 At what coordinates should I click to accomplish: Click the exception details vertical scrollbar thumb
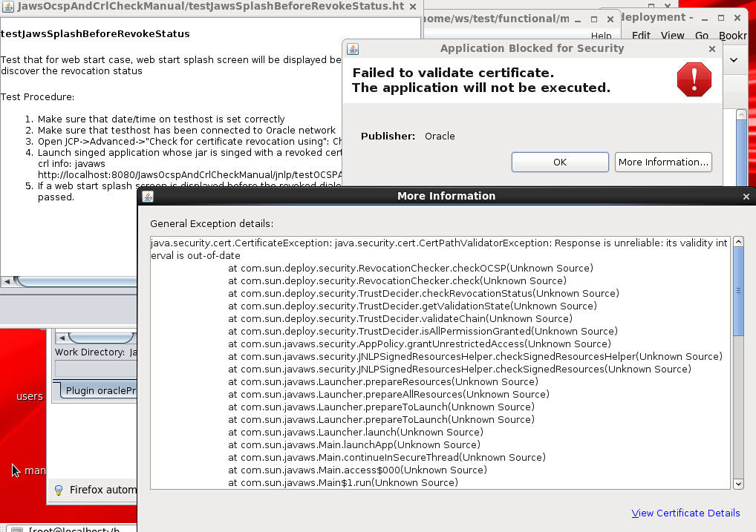pyautogui.click(x=738, y=289)
